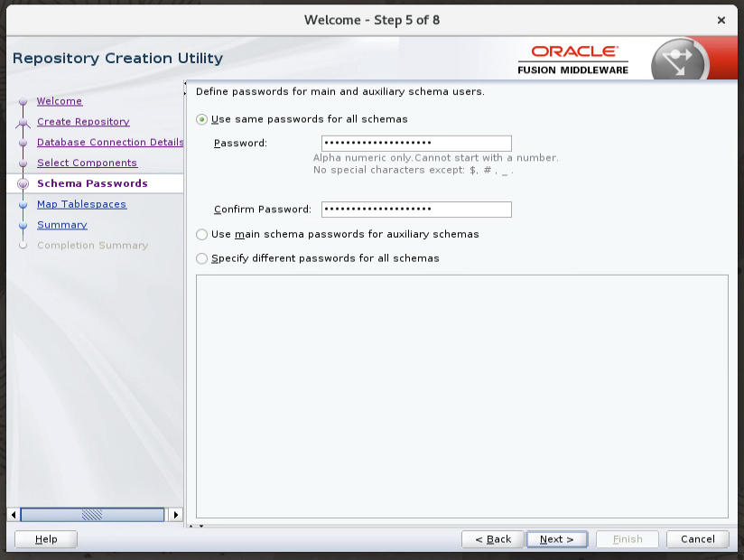Open Database Connection Details step
This screenshot has width=744, height=560.
(110, 143)
